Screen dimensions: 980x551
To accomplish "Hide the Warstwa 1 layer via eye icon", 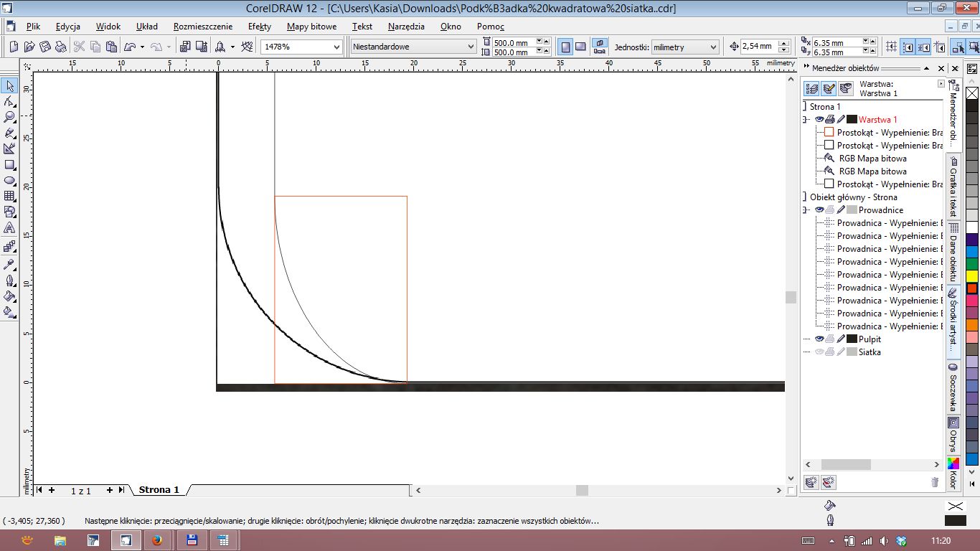I will (819, 120).
